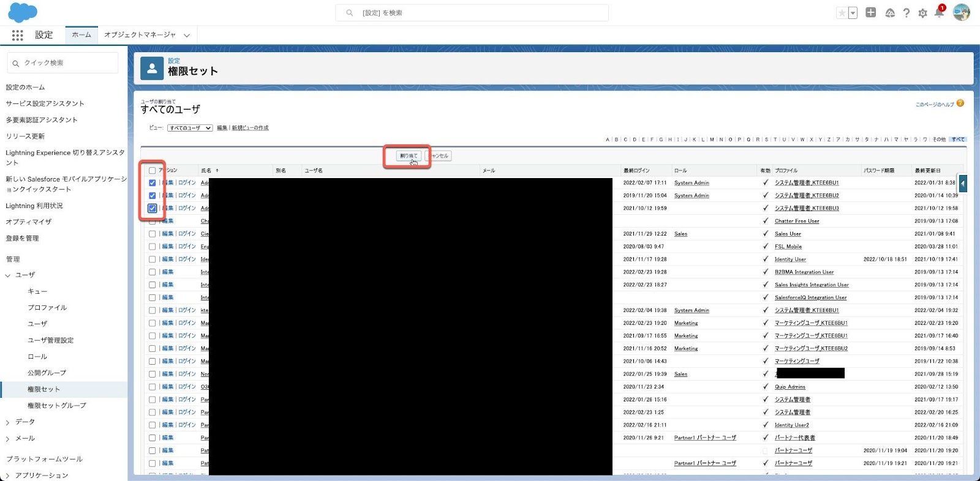Open the SalesforceIQ Integration User profile link
Screen dimensions: 980x481
(x=810, y=297)
